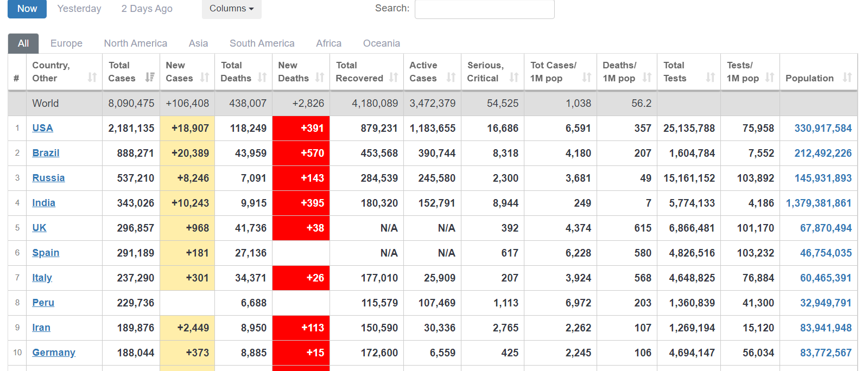
Task: Open UK population link 67,870,494
Action: tap(826, 228)
